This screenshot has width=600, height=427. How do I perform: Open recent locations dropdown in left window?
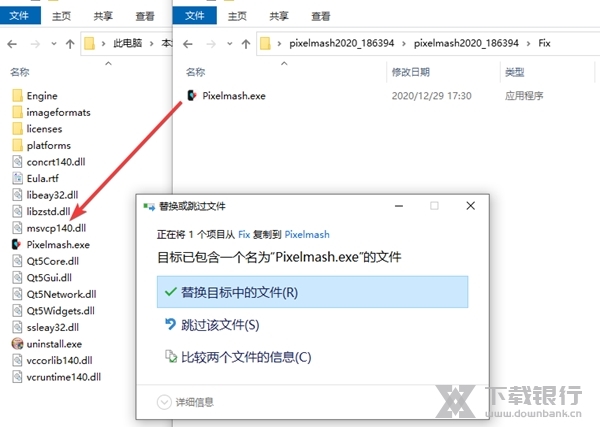click(54, 44)
